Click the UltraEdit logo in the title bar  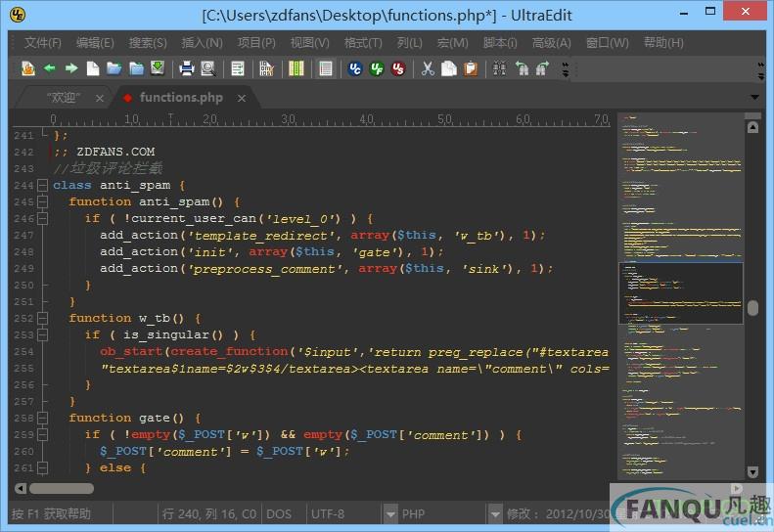(18, 15)
